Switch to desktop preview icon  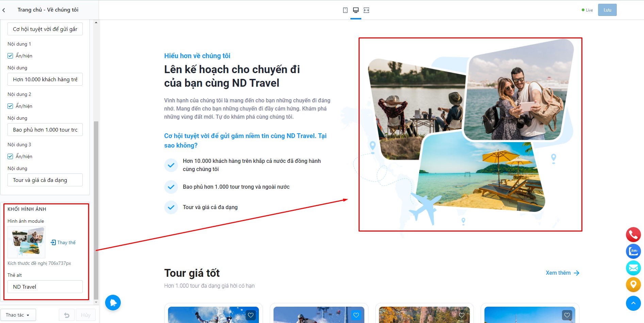(x=356, y=10)
